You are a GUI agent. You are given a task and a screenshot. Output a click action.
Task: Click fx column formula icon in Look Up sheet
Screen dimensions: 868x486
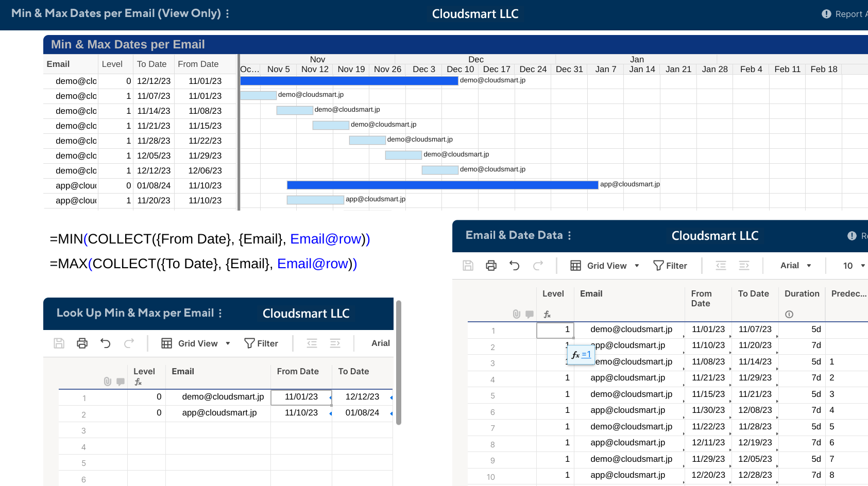pos(138,381)
